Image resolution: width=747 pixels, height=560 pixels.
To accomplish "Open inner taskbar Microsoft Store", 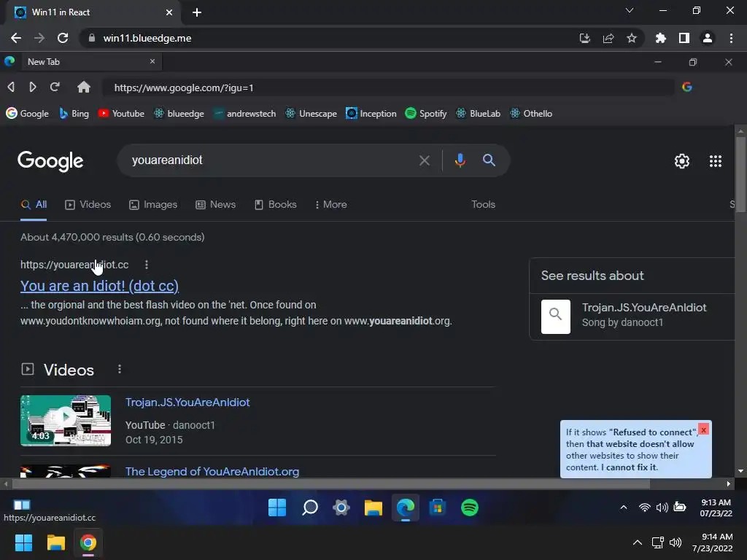I will point(438,507).
